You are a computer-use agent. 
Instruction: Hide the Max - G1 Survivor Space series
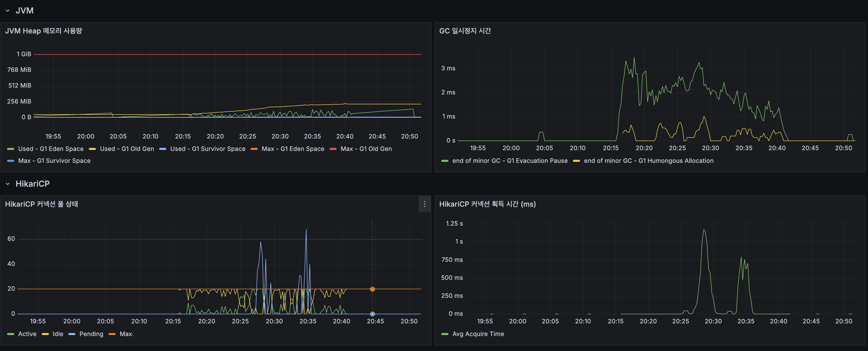[54, 161]
